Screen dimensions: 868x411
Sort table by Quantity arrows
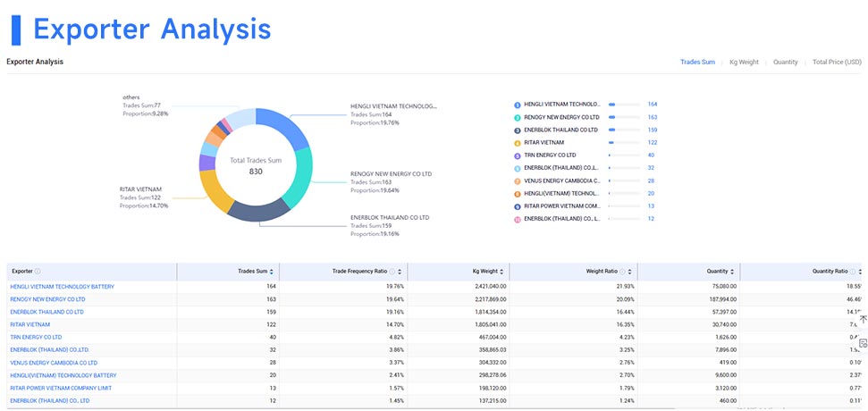tap(732, 272)
